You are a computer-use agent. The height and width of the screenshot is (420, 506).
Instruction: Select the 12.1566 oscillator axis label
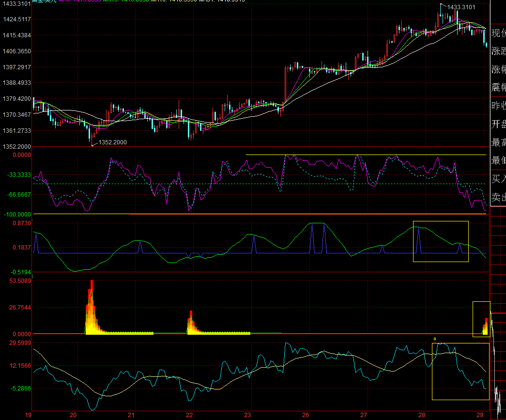coord(20,366)
